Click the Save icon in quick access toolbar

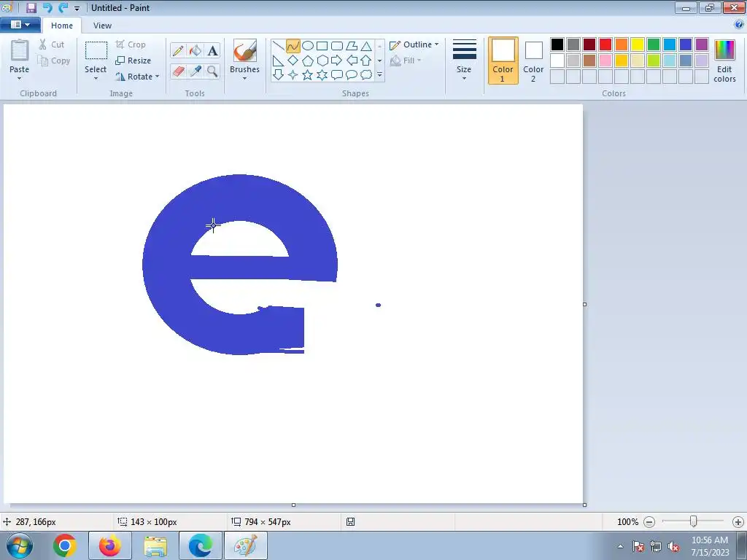(31, 7)
